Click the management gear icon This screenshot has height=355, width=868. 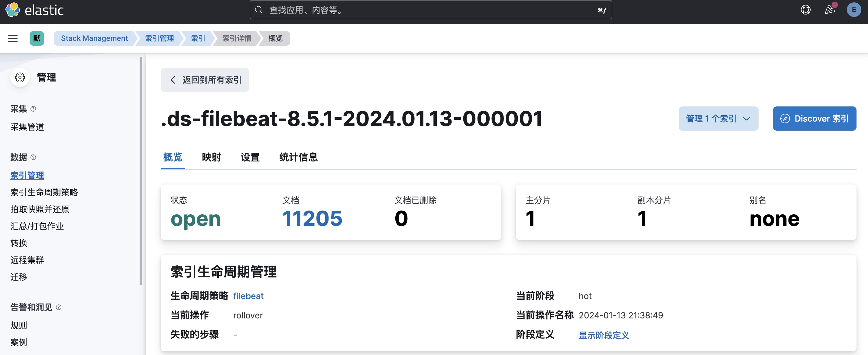[x=20, y=77]
